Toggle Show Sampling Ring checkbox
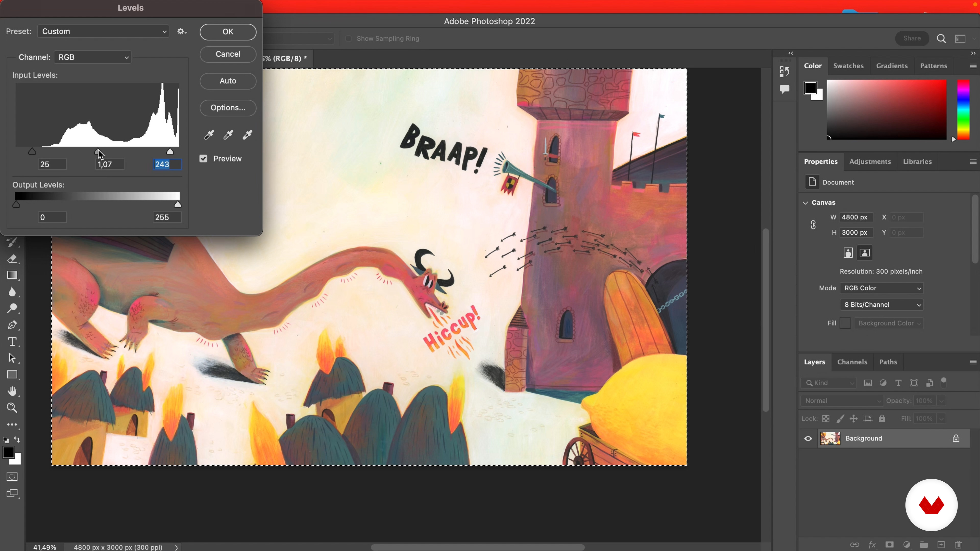The image size is (980, 551). (x=348, y=39)
